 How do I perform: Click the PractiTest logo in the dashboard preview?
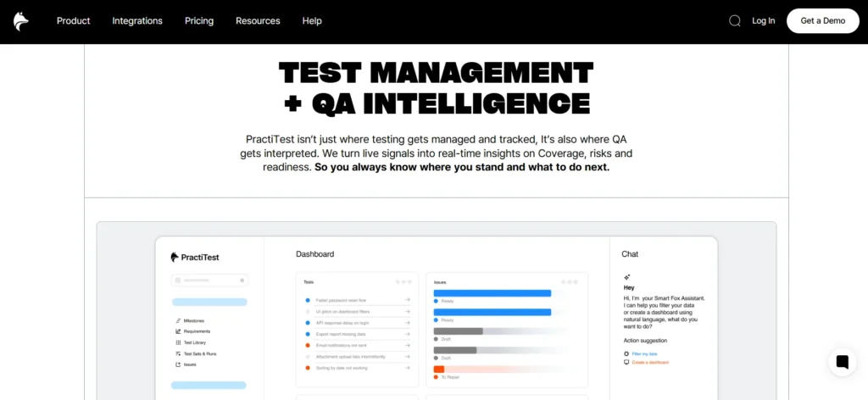195,258
